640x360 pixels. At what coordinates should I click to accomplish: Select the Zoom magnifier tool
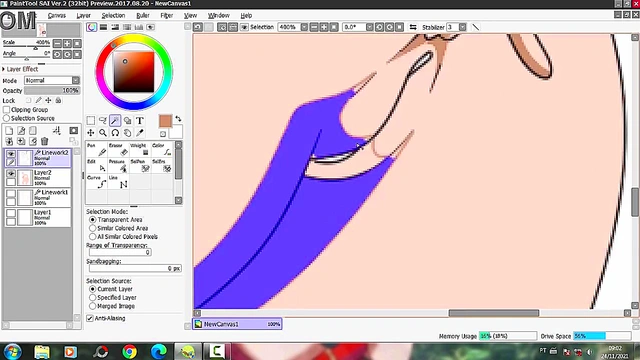pos(103,133)
